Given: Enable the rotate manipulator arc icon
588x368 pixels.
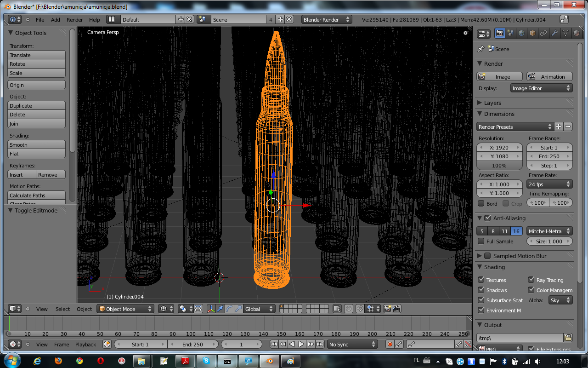Looking at the screenshot, I should coord(229,309).
